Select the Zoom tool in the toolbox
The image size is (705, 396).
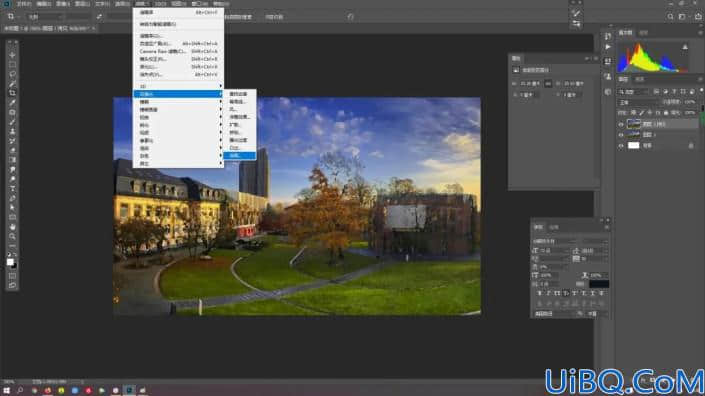click(x=12, y=236)
